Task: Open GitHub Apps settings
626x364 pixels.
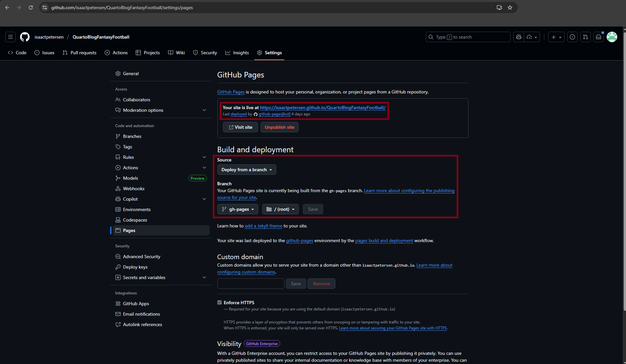Action: 161,304
